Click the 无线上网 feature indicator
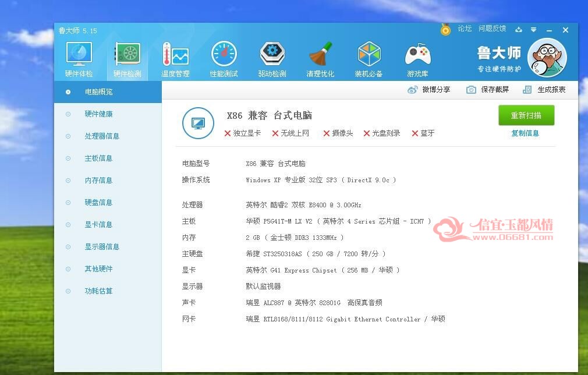 291,133
